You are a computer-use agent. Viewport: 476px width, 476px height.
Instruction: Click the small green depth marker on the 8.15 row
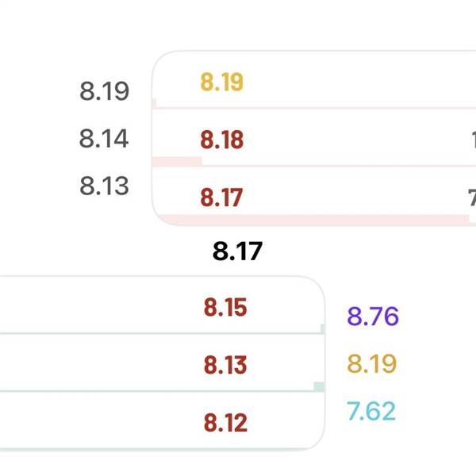point(322,328)
